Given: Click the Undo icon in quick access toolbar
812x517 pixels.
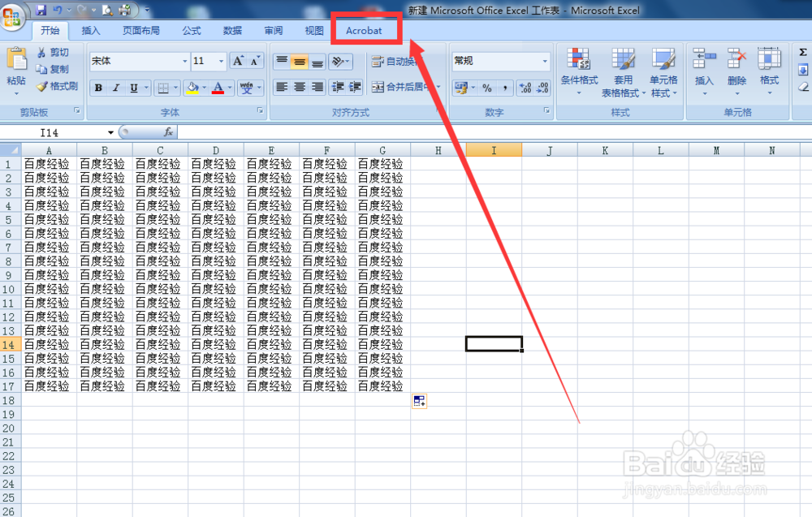Looking at the screenshot, I should [58, 10].
